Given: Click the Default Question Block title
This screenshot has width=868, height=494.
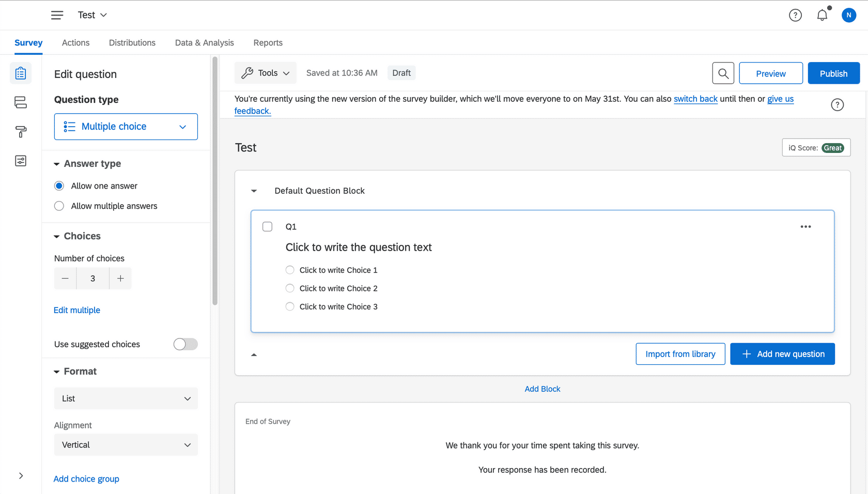Looking at the screenshot, I should click(x=319, y=191).
